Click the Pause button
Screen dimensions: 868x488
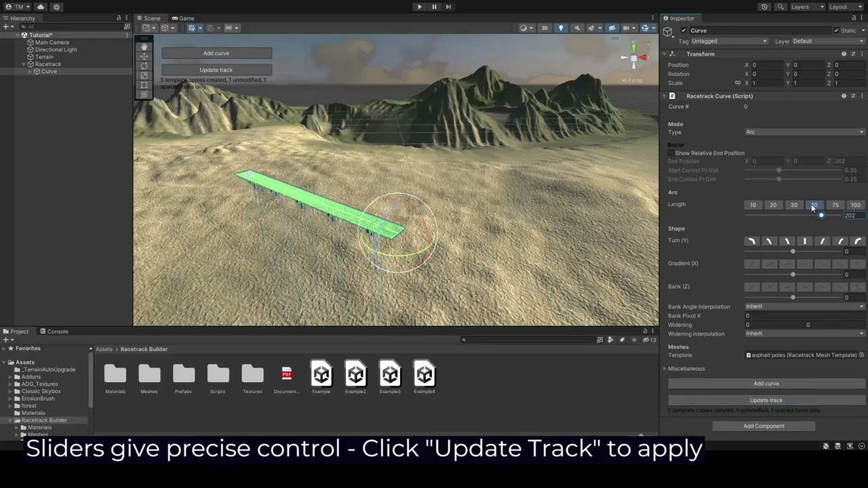pos(434,7)
